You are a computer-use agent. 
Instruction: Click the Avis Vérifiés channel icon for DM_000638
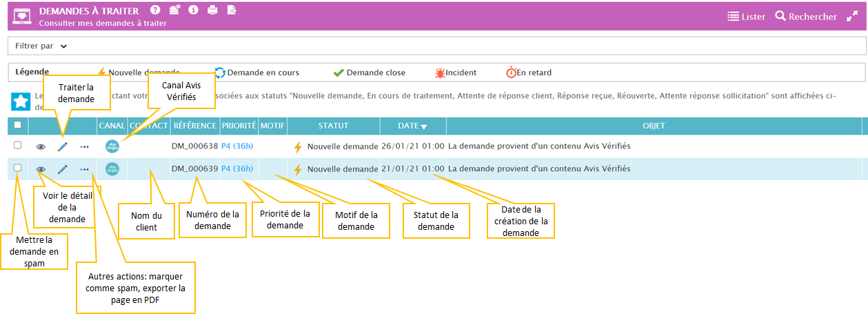(112, 146)
